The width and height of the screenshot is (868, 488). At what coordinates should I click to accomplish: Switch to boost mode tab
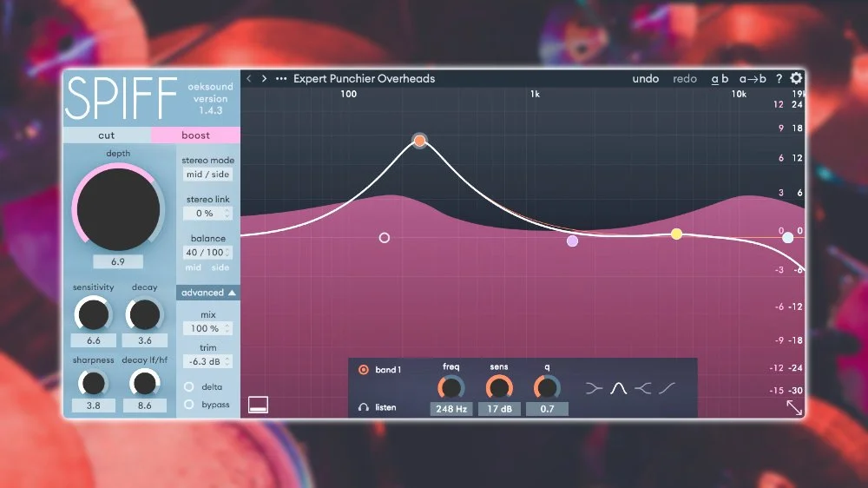(195, 135)
